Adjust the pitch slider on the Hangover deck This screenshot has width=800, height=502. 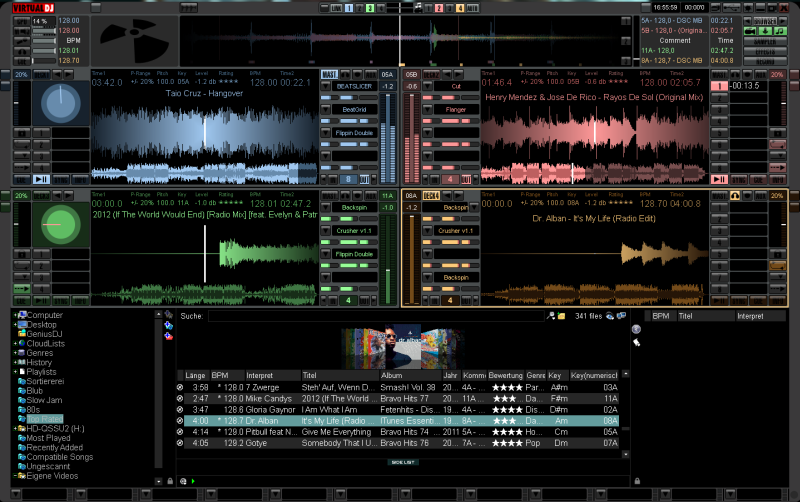pyautogui.click(x=16, y=103)
